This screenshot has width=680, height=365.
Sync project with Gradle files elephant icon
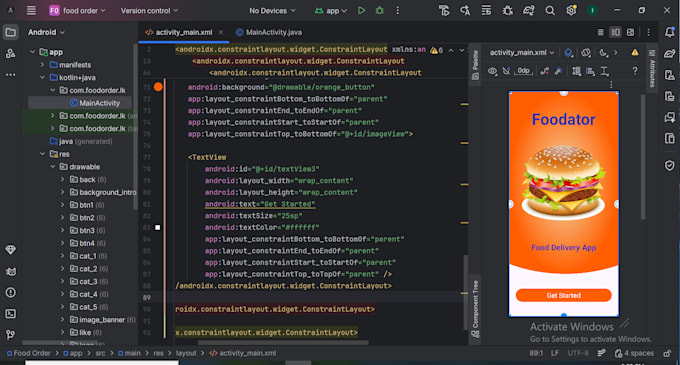click(x=529, y=10)
